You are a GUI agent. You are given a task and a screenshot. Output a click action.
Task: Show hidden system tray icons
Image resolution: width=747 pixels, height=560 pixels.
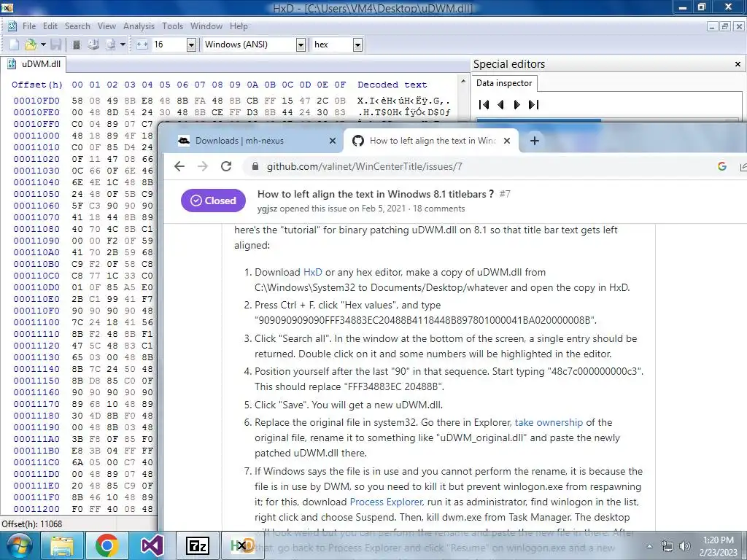(x=649, y=546)
